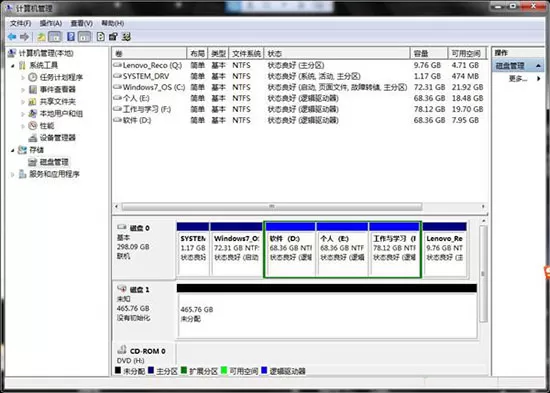Select 共享文件夹 in the tree
Image resolution: width=550 pixels, height=393 pixels.
58,102
